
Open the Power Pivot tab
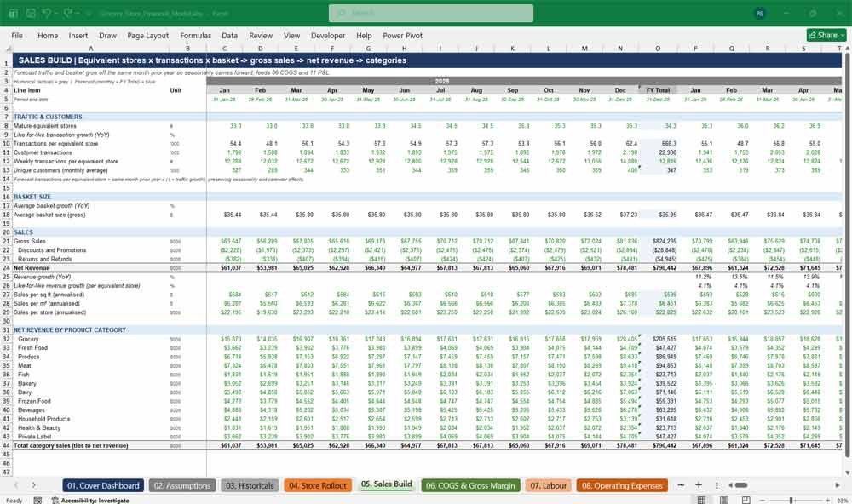[403, 35]
